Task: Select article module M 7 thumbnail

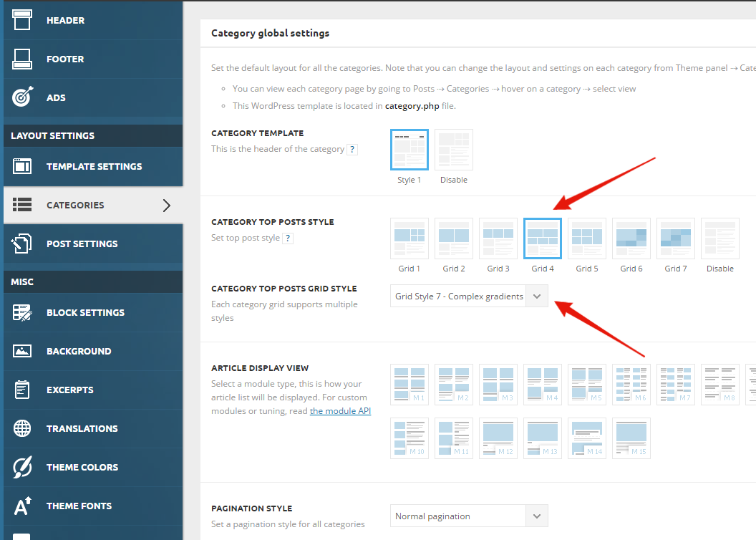Action: (676, 385)
